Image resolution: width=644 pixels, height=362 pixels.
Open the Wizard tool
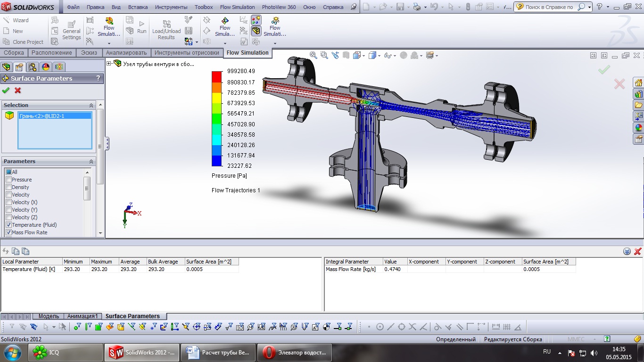(x=16, y=20)
